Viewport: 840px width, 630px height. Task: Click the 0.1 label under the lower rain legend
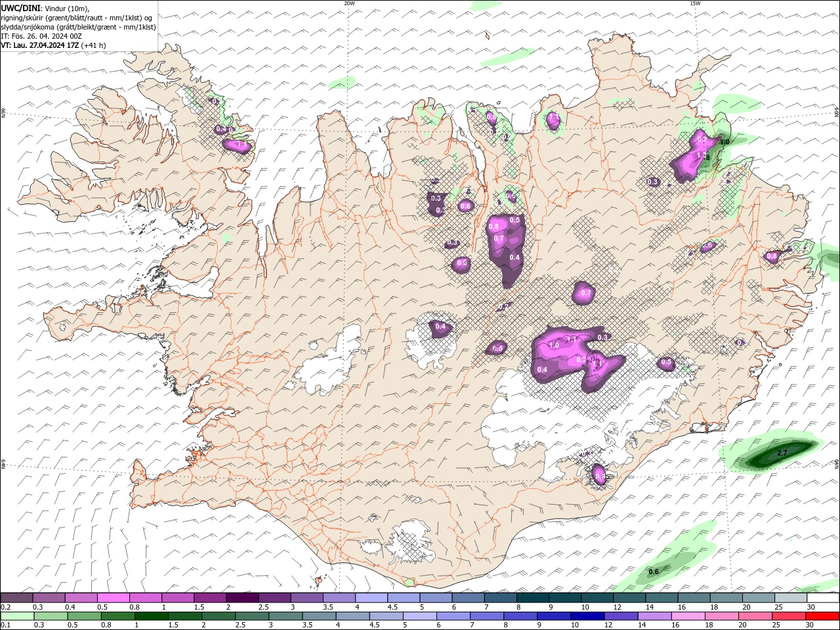[5, 625]
